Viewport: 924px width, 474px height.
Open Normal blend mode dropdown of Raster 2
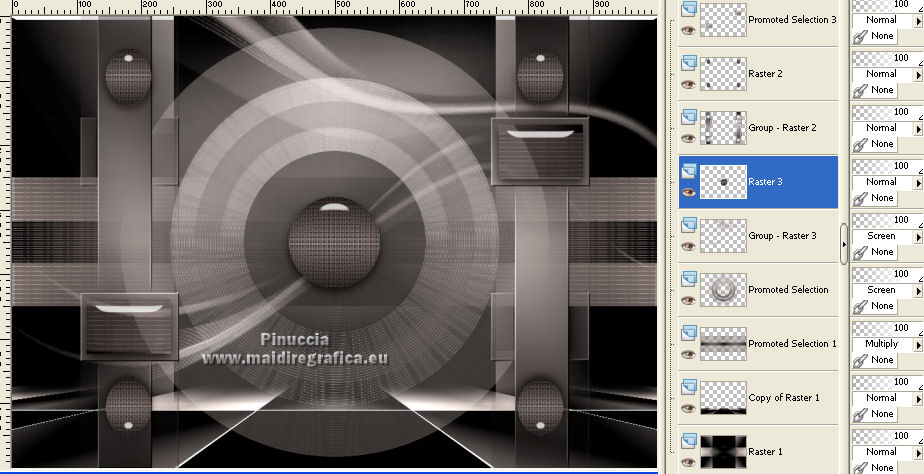tap(918, 75)
